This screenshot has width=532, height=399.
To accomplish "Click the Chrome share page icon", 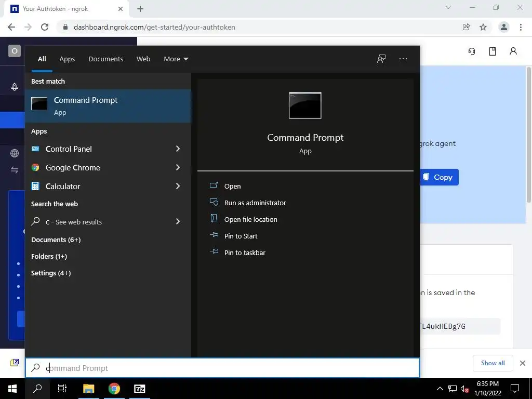I will (466, 27).
